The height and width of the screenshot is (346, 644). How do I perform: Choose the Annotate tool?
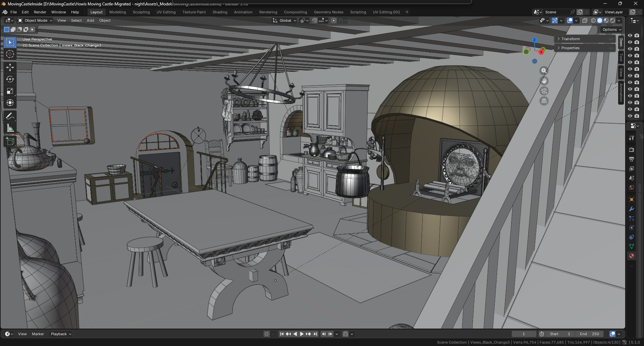point(10,116)
